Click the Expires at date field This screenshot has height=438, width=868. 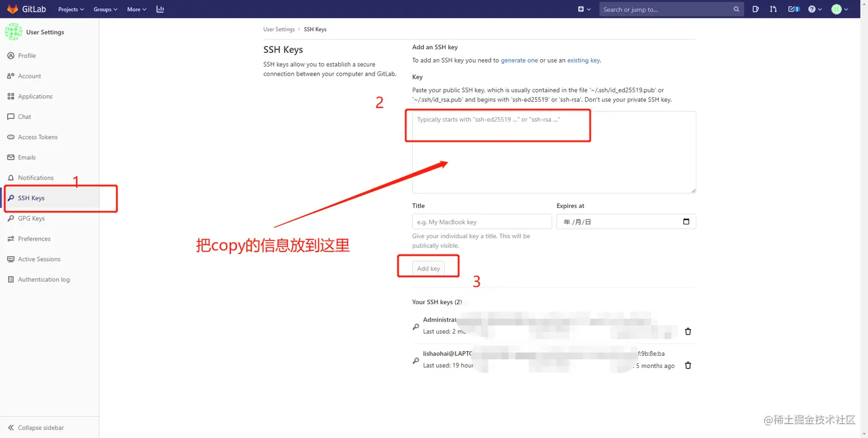pos(626,222)
